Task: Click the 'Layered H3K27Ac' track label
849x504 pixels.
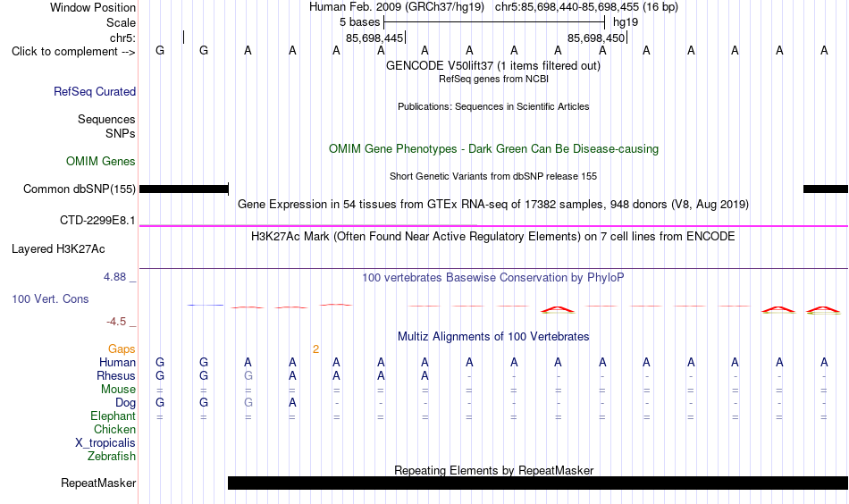Action: coord(58,249)
